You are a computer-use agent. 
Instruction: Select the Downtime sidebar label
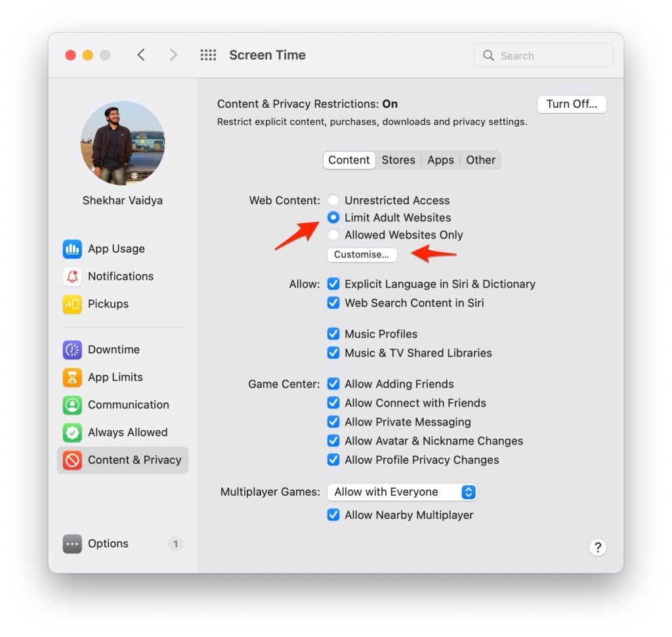click(x=114, y=349)
